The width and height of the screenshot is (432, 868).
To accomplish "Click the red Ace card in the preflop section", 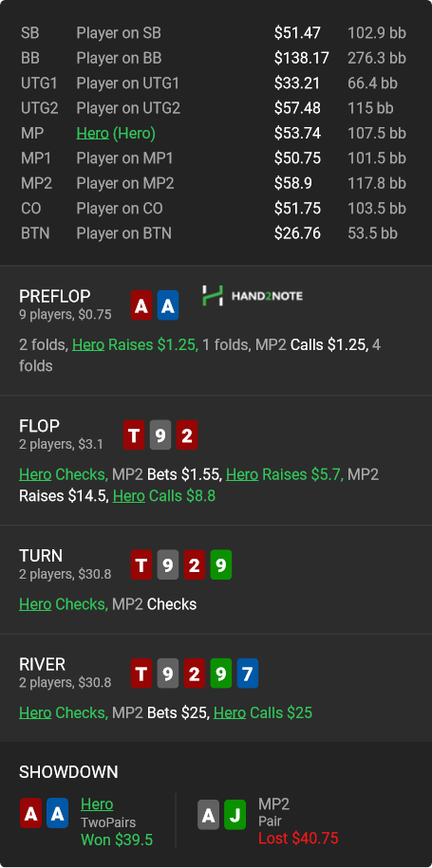I will [x=141, y=305].
